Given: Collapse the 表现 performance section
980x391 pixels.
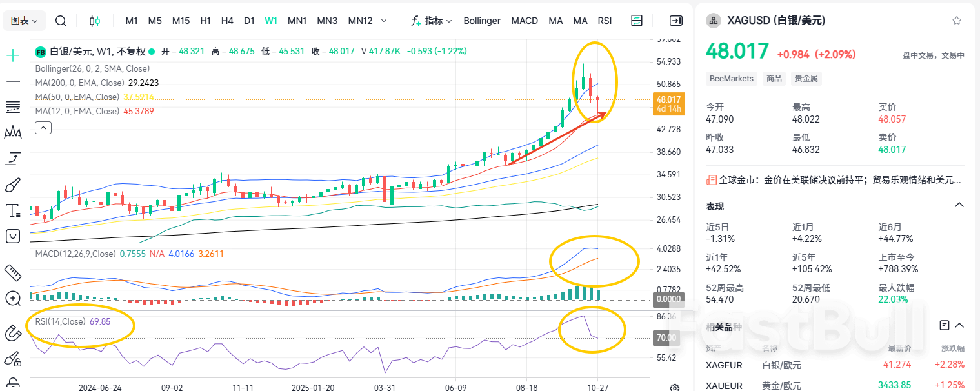Looking at the screenshot, I should coord(959,205).
